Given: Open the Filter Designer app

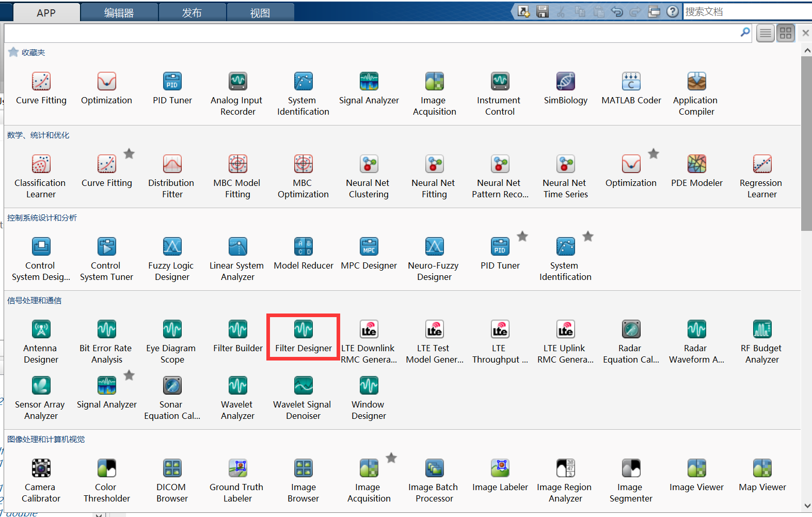Looking at the screenshot, I should tap(304, 337).
